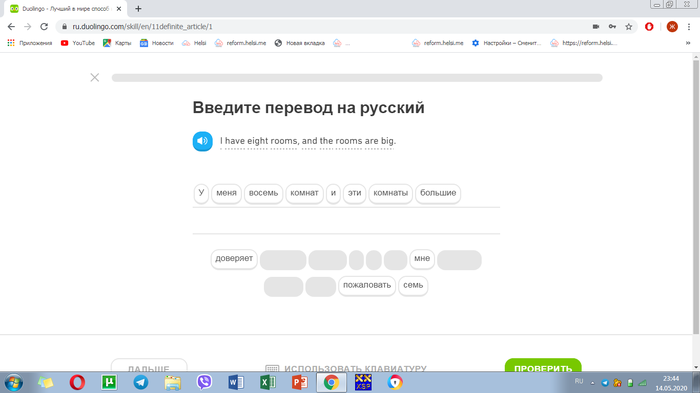Remove the word tile 'большие' from answer
This screenshot has height=393, width=700.
click(438, 193)
